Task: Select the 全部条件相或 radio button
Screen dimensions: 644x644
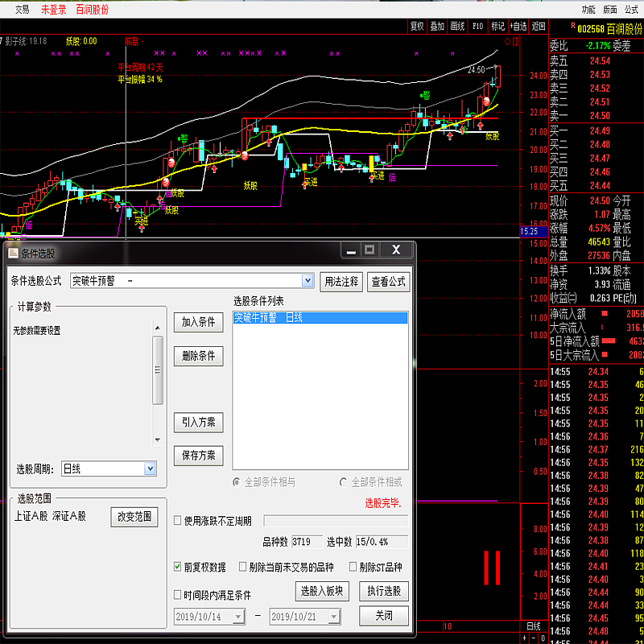Action: point(343,482)
